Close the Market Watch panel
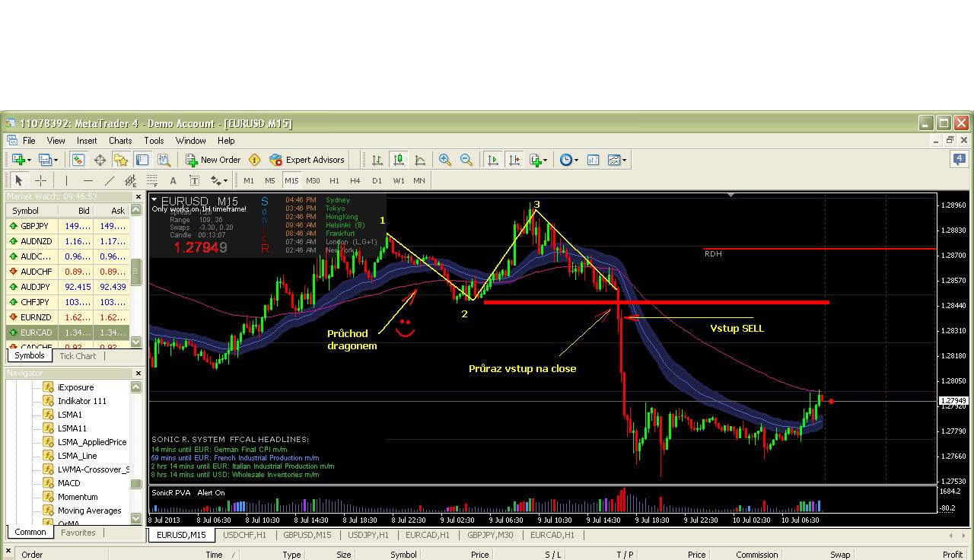The image size is (974, 560). pos(138,196)
